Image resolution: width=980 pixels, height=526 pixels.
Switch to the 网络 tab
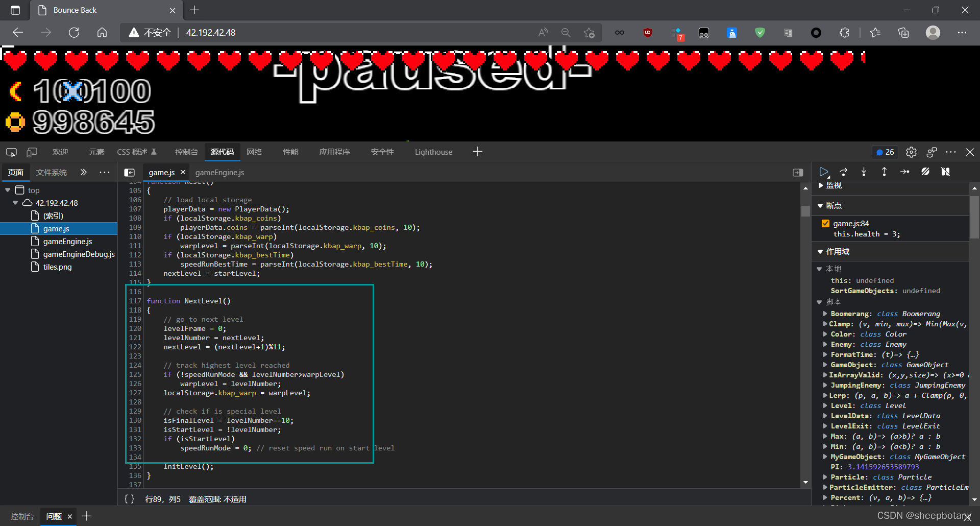(x=254, y=152)
